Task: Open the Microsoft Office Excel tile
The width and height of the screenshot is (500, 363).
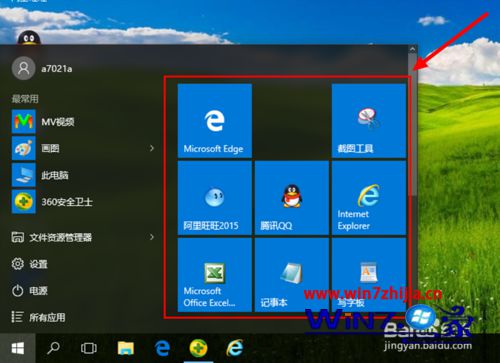Action: pos(215,275)
